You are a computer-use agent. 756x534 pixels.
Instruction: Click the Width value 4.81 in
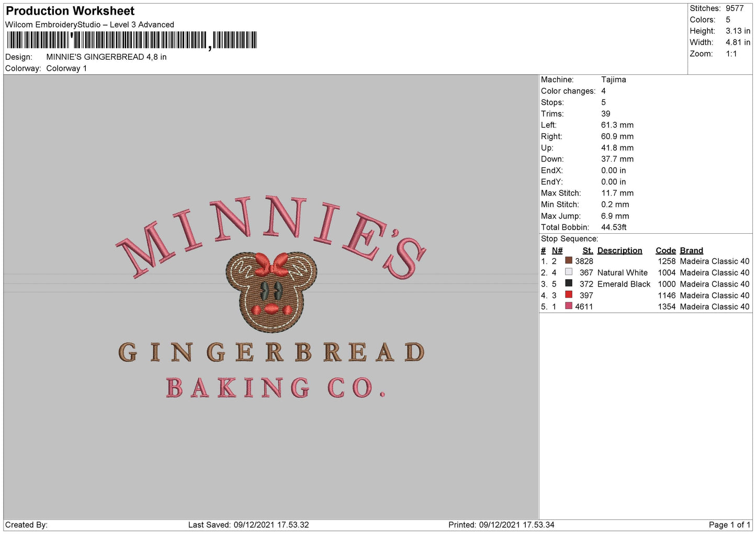(x=738, y=42)
